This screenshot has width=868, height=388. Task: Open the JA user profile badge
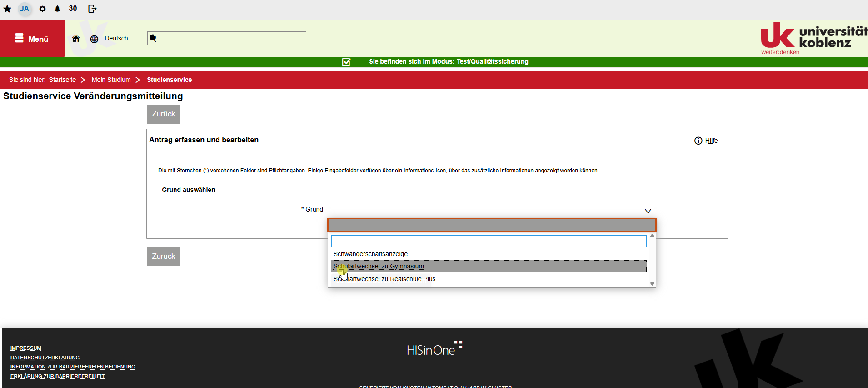(x=25, y=9)
